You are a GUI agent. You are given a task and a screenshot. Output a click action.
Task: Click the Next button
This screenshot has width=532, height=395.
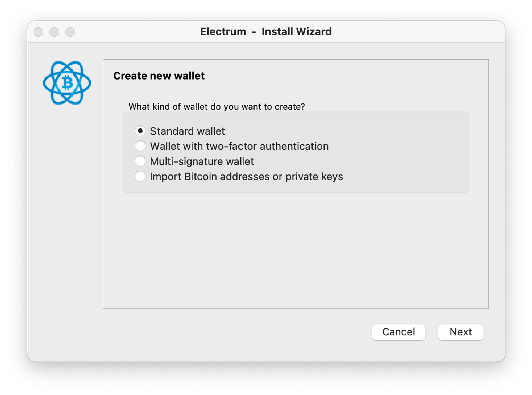(x=462, y=332)
